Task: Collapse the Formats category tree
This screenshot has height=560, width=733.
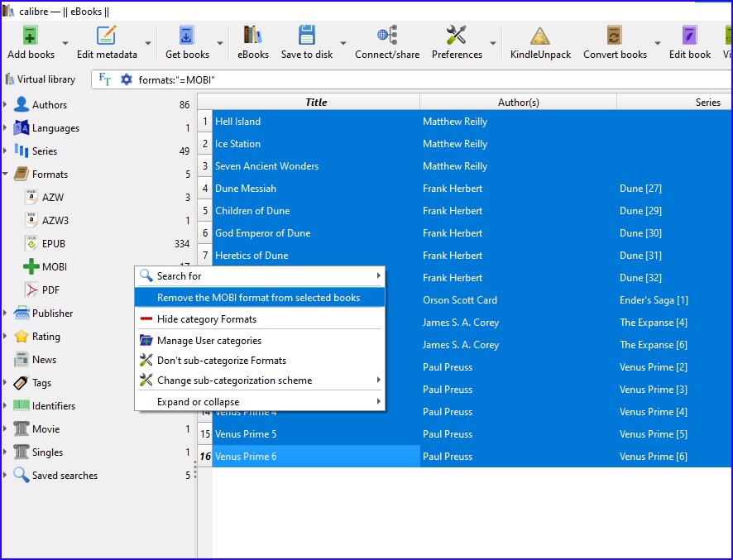Action: pyautogui.click(x=6, y=175)
